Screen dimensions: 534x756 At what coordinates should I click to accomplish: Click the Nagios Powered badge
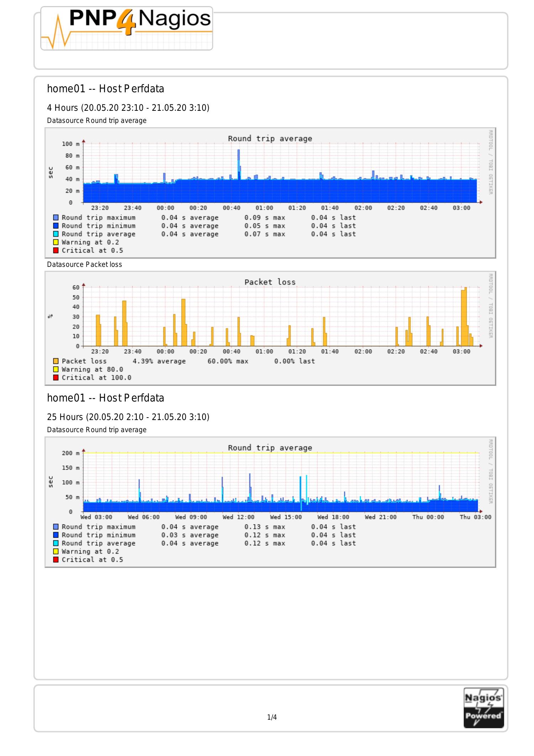(483, 708)
